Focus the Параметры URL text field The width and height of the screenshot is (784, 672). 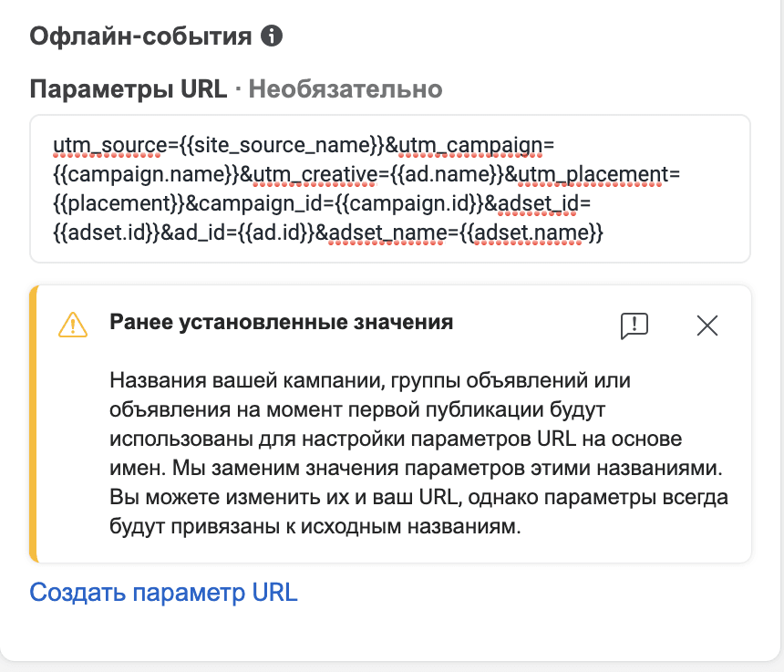pos(389,188)
